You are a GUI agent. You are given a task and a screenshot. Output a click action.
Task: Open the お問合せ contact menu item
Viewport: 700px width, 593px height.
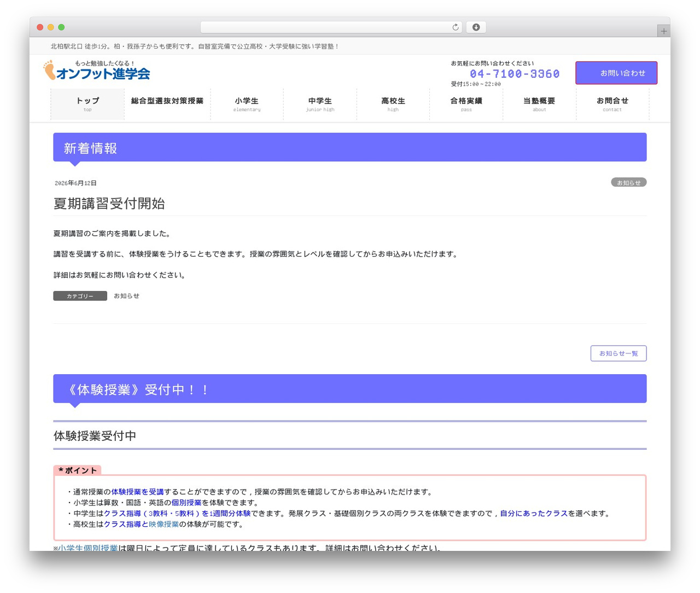pyautogui.click(x=612, y=104)
